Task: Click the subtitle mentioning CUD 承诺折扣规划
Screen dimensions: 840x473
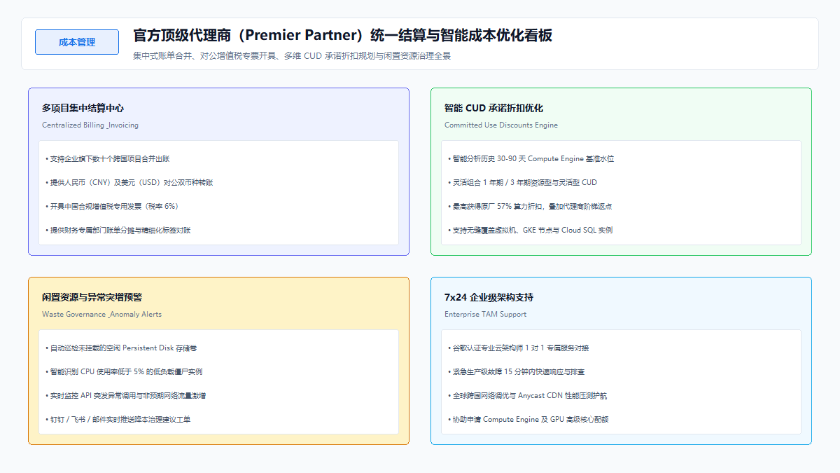Action: click(x=292, y=56)
